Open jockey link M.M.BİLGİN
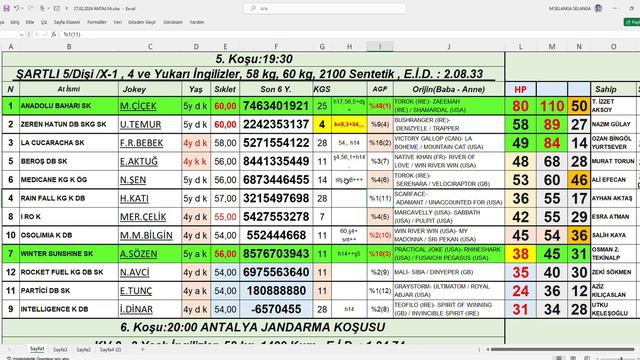Viewport: 640px width, 360px height. [146, 236]
